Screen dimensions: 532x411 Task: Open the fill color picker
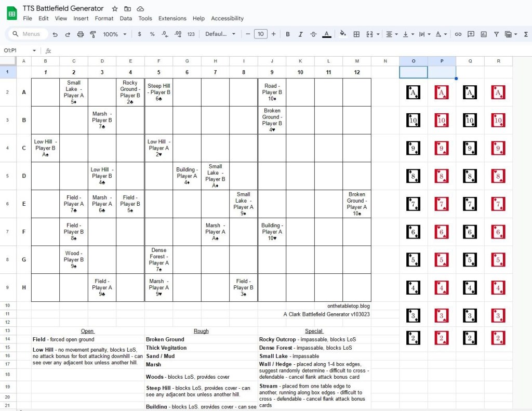(342, 34)
